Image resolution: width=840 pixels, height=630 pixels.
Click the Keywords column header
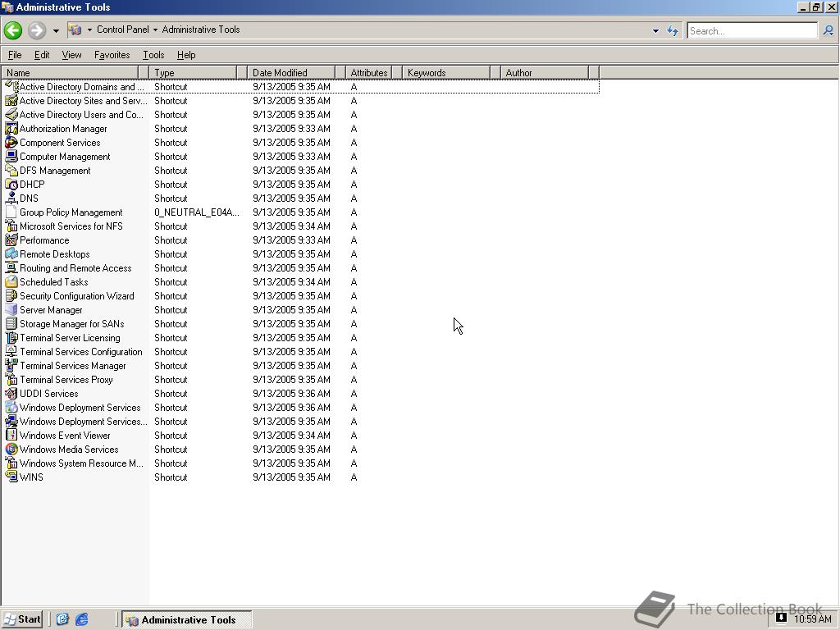coord(446,72)
